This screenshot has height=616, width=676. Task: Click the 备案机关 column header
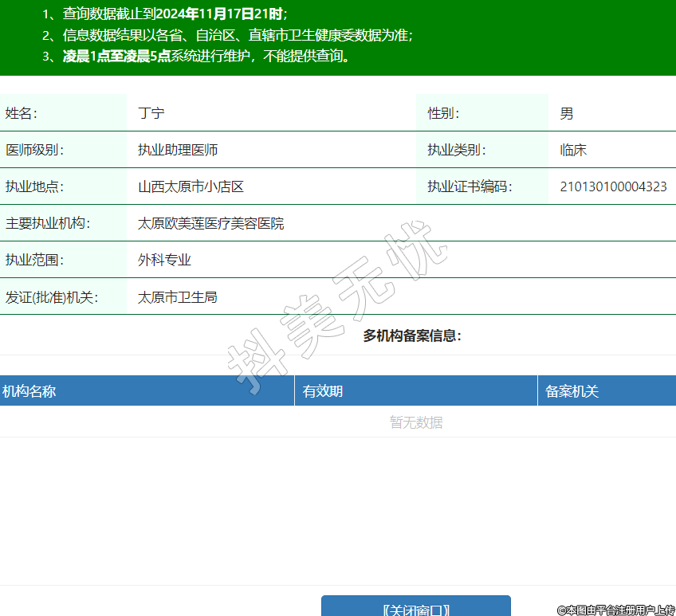[572, 391]
